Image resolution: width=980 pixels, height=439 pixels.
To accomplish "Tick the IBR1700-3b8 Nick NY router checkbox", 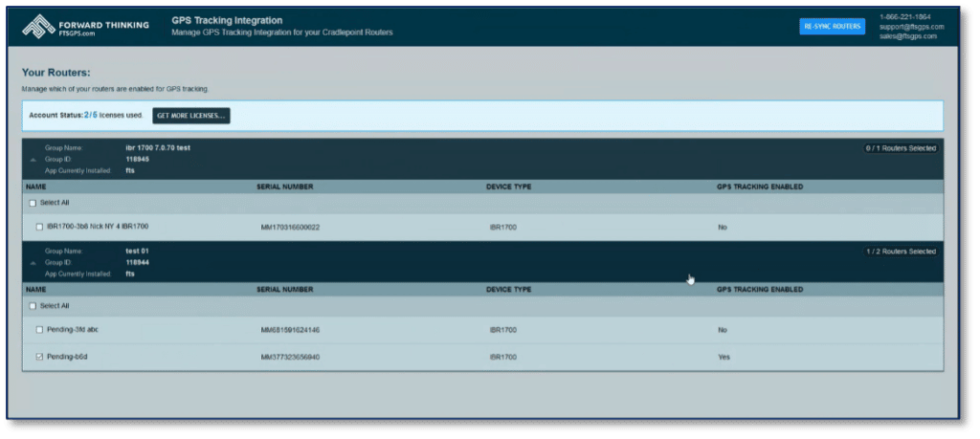I will (x=39, y=227).
